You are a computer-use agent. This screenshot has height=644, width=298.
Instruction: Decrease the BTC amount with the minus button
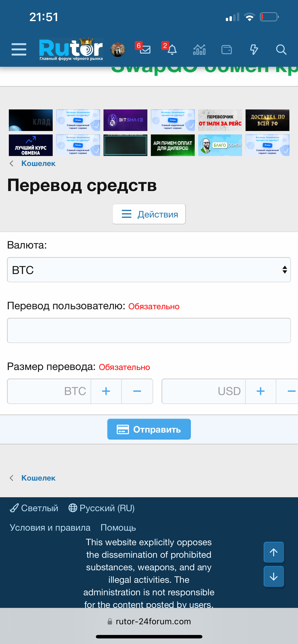[x=137, y=391]
